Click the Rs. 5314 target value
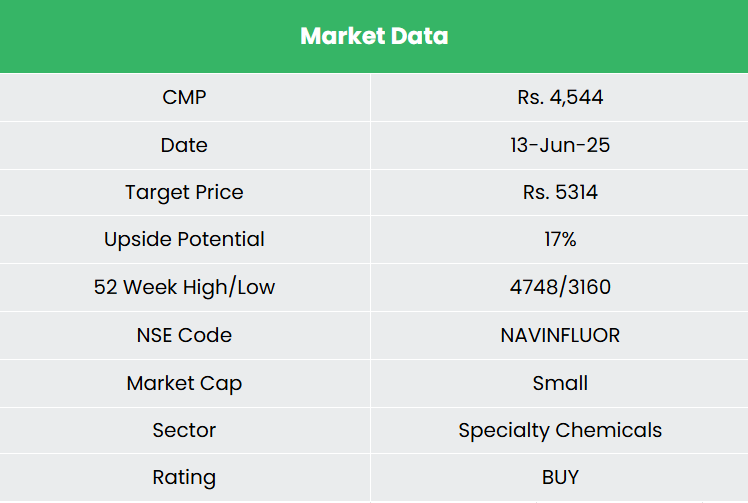Image resolution: width=748 pixels, height=503 pixels. point(560,192)
